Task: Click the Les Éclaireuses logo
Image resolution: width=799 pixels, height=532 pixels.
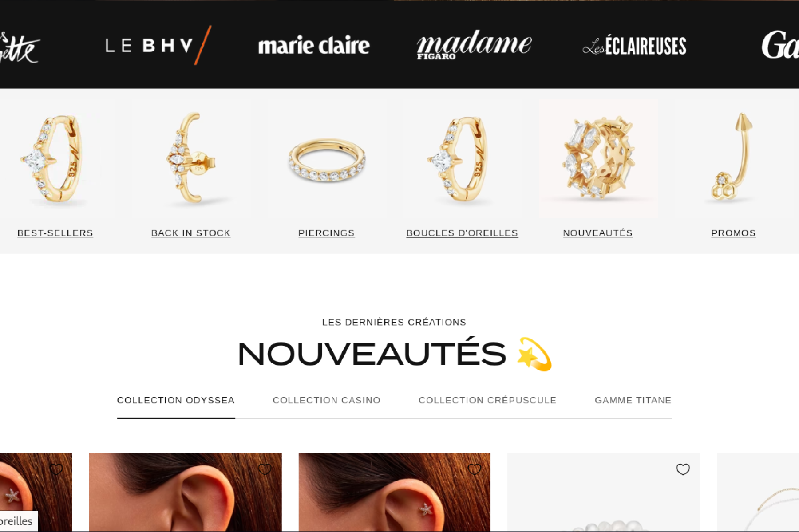Action: 634,46
